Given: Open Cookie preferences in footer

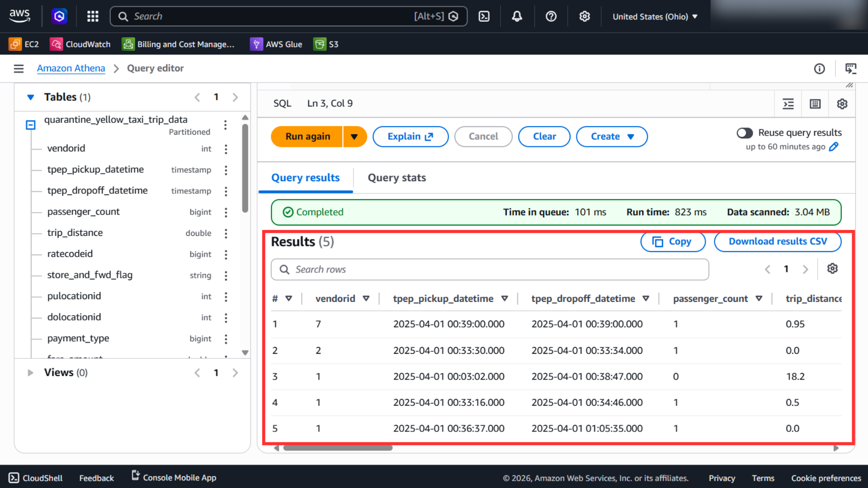Looking at the screenshot, I should (x=826, y=478).
